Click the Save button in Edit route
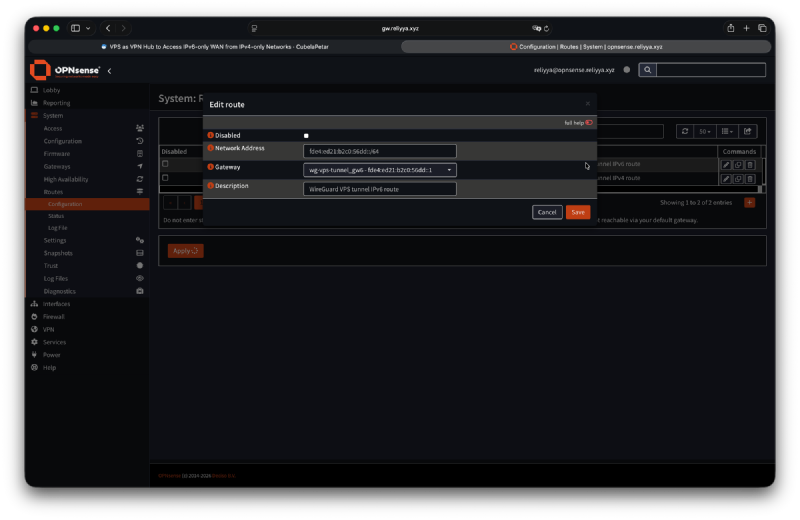 [578, 212]
